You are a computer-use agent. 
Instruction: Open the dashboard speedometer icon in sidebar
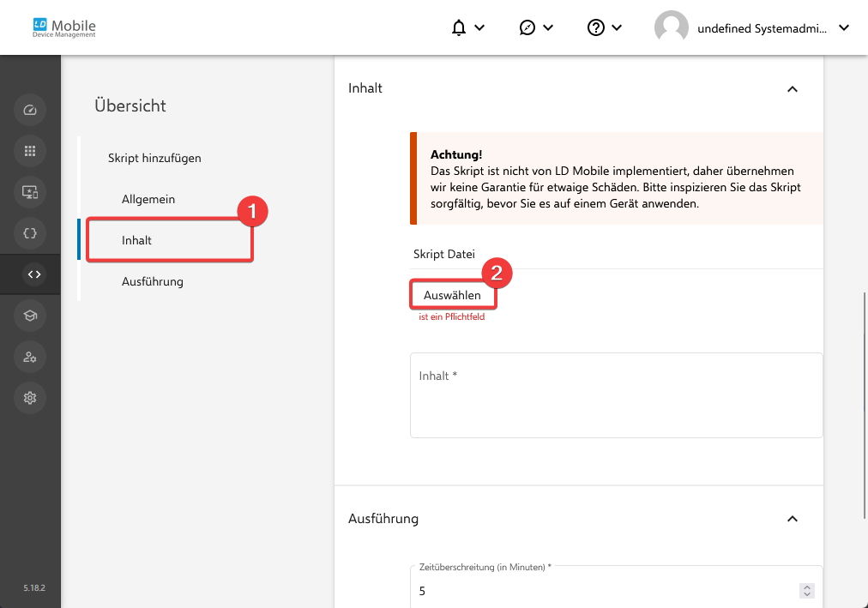pos(30,110)
